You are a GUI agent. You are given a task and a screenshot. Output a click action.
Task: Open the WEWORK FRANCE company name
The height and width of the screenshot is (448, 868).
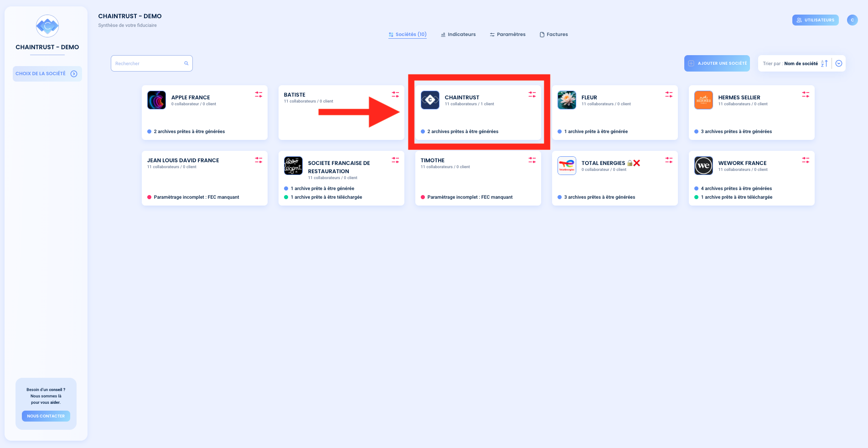742,163
